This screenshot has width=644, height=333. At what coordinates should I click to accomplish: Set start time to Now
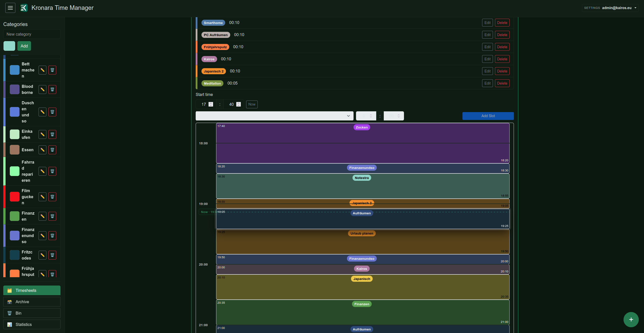pyautogui.click(x=252, y=104)
